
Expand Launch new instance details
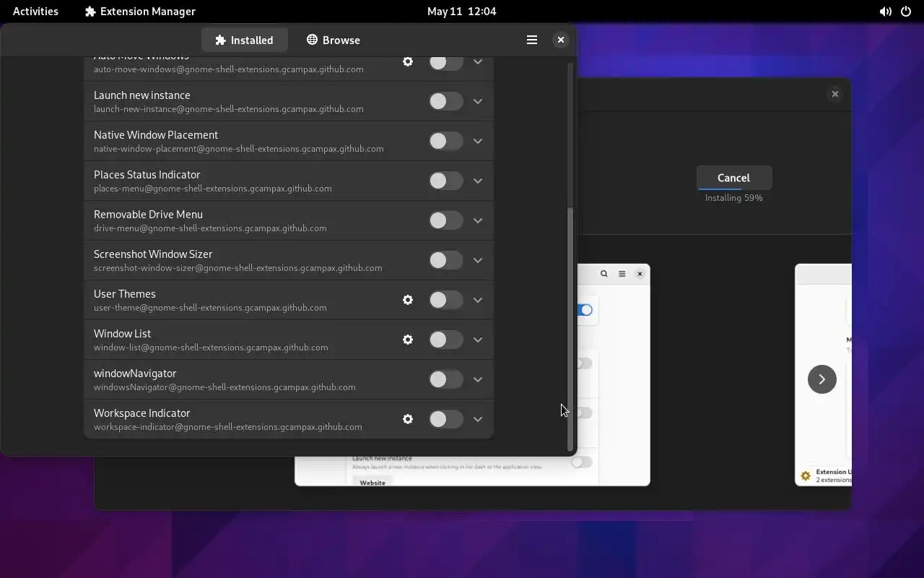(478, 102)
